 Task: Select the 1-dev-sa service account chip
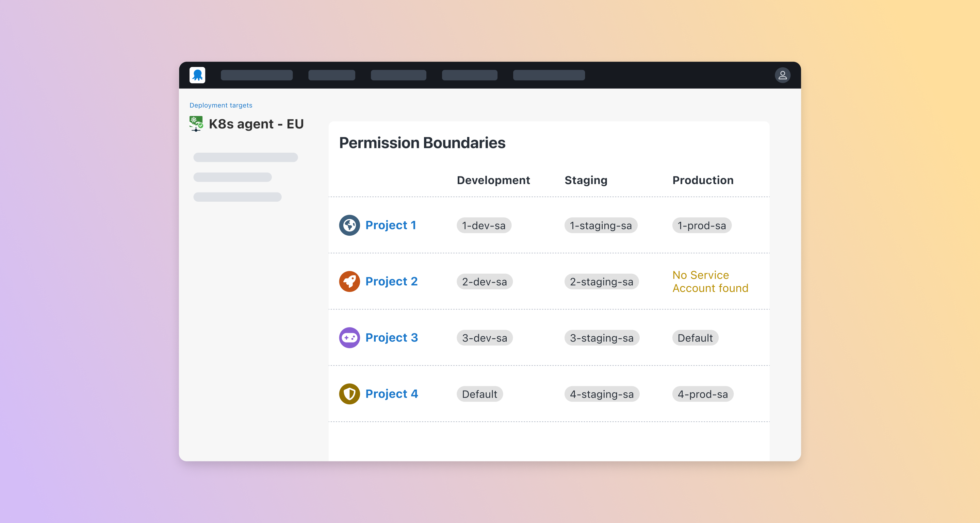coord(483,225)
